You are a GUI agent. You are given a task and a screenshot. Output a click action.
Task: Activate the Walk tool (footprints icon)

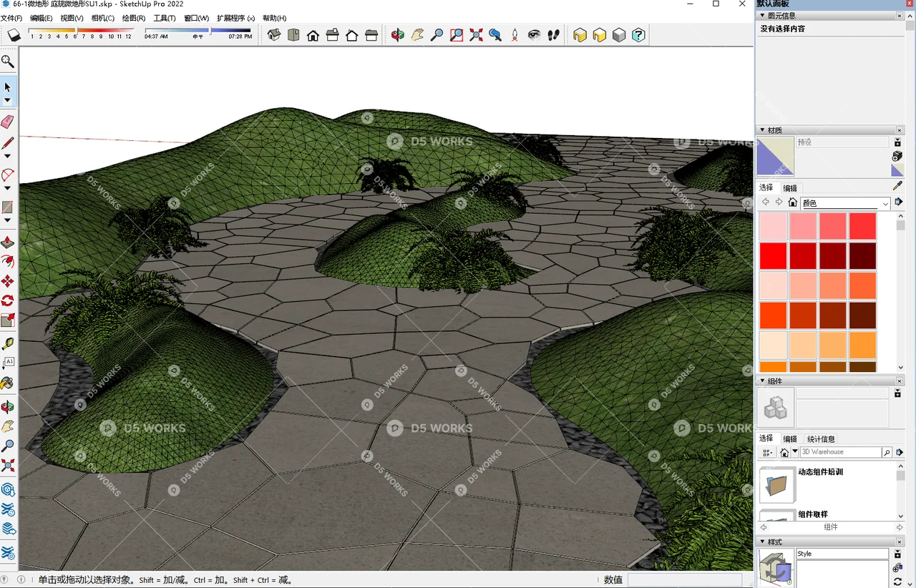553,34
